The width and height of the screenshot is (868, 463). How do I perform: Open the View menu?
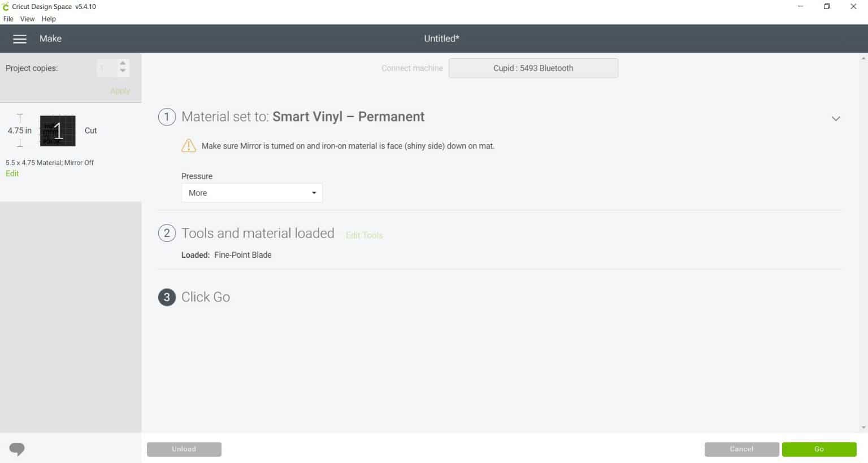tap(27, 19)
